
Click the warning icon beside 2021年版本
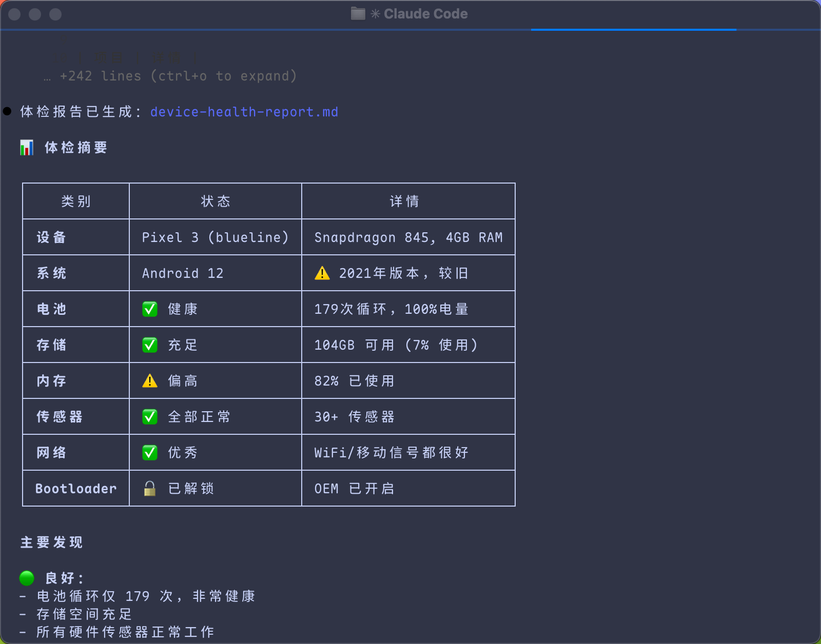click(x=322, y=273)
